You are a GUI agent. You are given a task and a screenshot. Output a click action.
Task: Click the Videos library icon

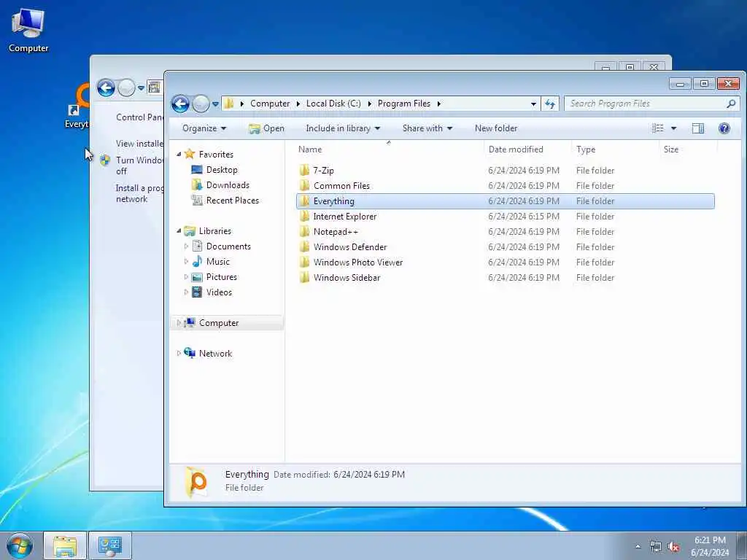[x=197, y=292]
